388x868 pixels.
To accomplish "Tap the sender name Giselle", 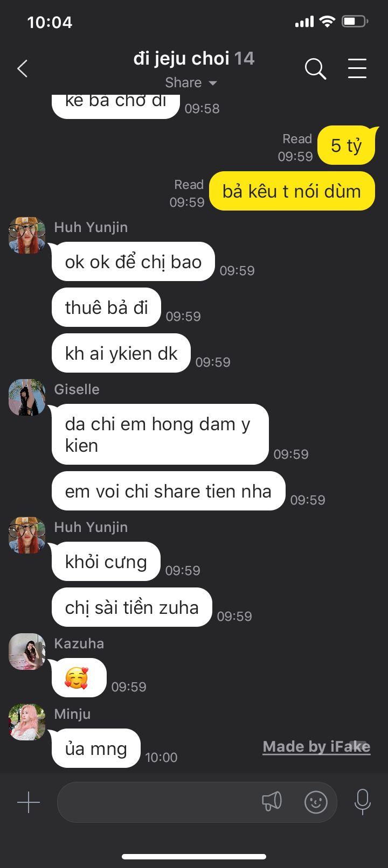I will [x=77, y=389].
